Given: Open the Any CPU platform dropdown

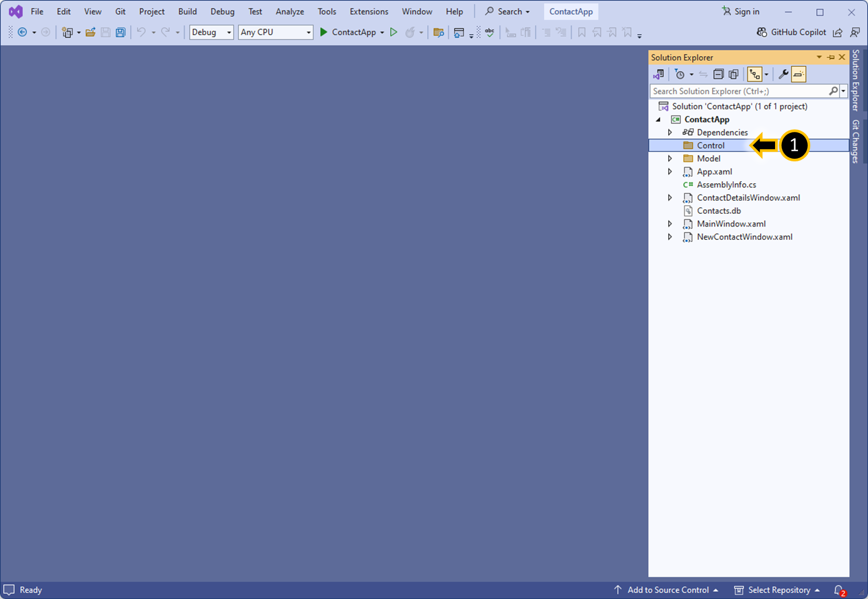Looking at the screenshot, I should pyautogui.click(x=276, y=32).
